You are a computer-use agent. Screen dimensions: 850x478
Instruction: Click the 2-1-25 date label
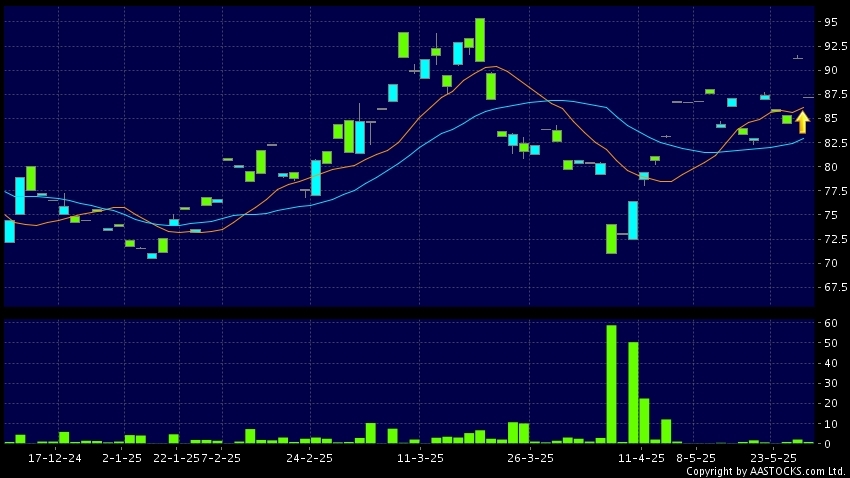pyautogui.click(x=122, y=458)
